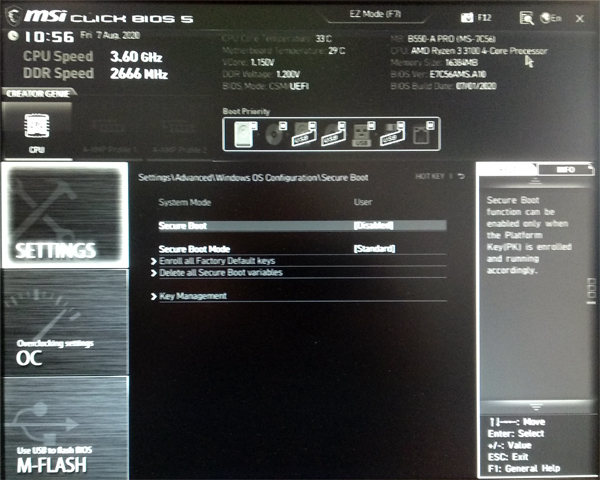Click the Boot Priority label
Viewport: 600px width, 480px height.
(x=246, y=111)
